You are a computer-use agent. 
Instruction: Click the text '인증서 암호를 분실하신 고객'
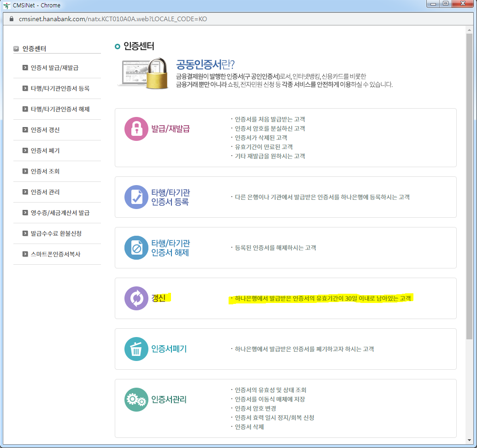[x=270, y=128]
